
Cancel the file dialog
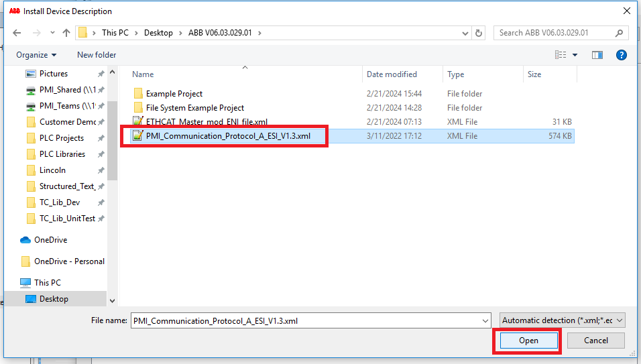coord(595,341)
